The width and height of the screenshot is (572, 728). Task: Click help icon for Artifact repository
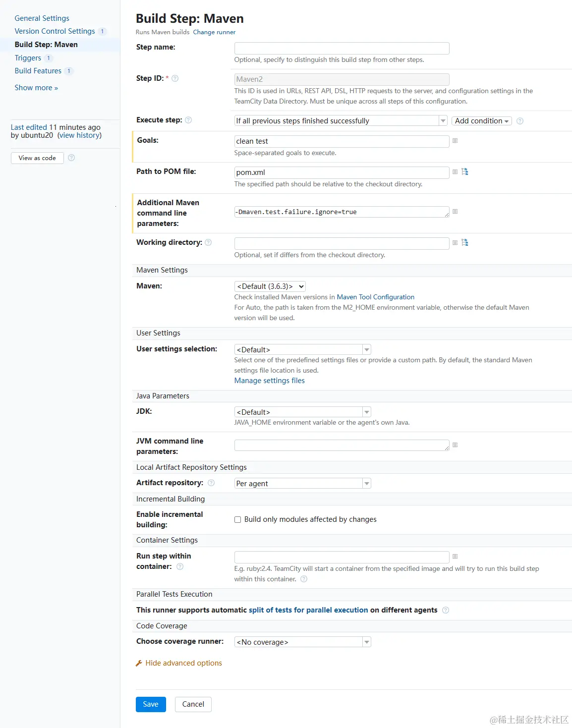[211, 483]
